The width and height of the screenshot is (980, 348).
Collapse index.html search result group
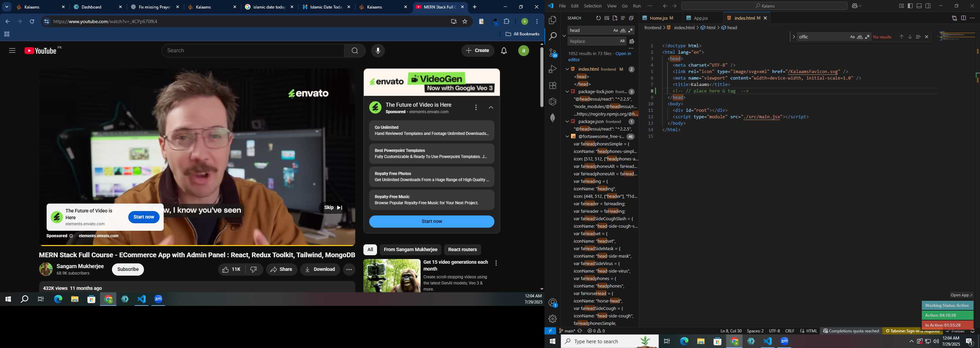click(567, 69)
